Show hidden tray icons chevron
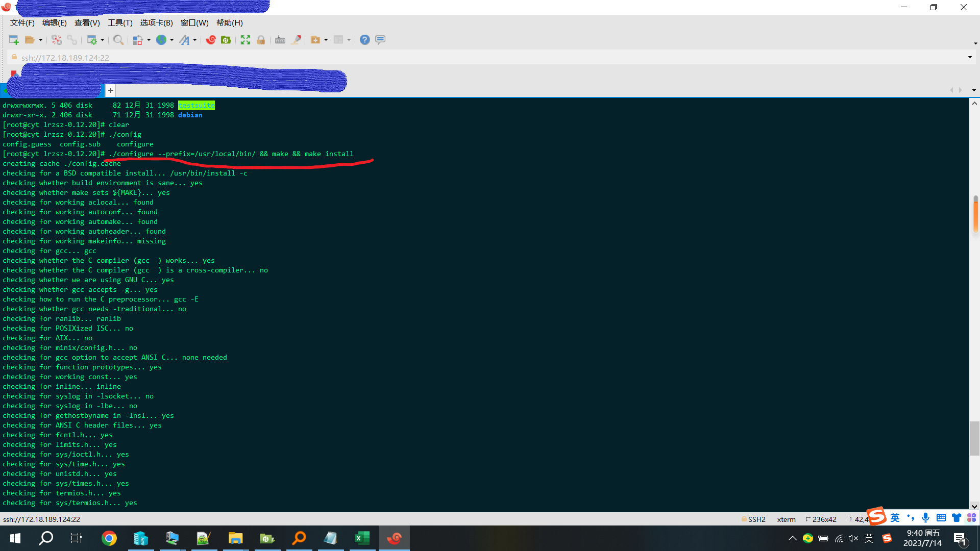980x551 pixels. 793,538
